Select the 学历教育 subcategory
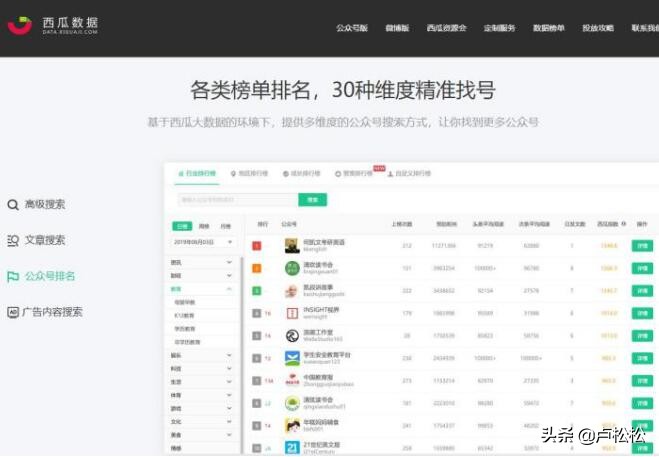 [185, 329]
